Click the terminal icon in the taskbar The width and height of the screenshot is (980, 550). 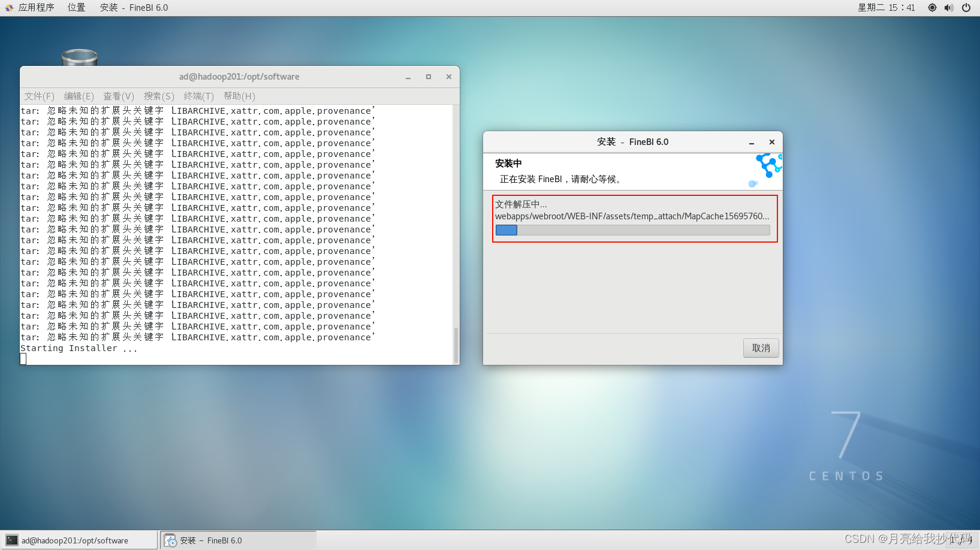coord(12,540)
